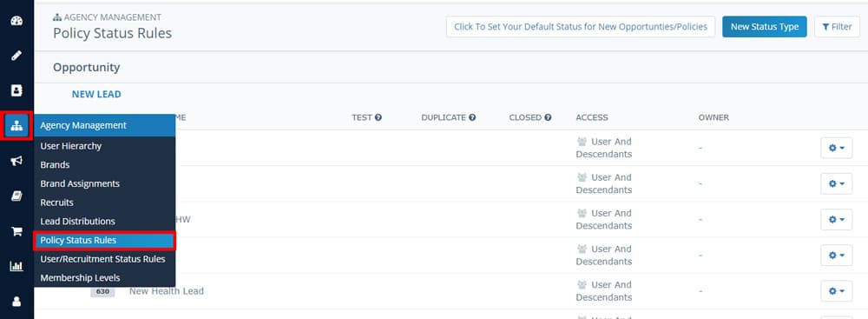Open the megaphone marketing sidebar icon
Image resolution: width=868 pixels, height=319 pixels.
16,161
